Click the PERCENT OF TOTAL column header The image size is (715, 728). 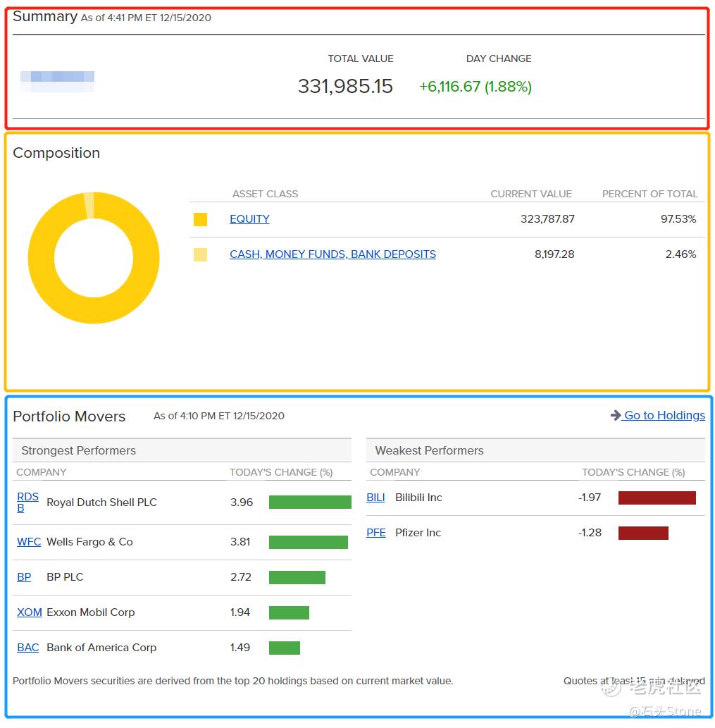pyautogui.click(x=650, y=194)
